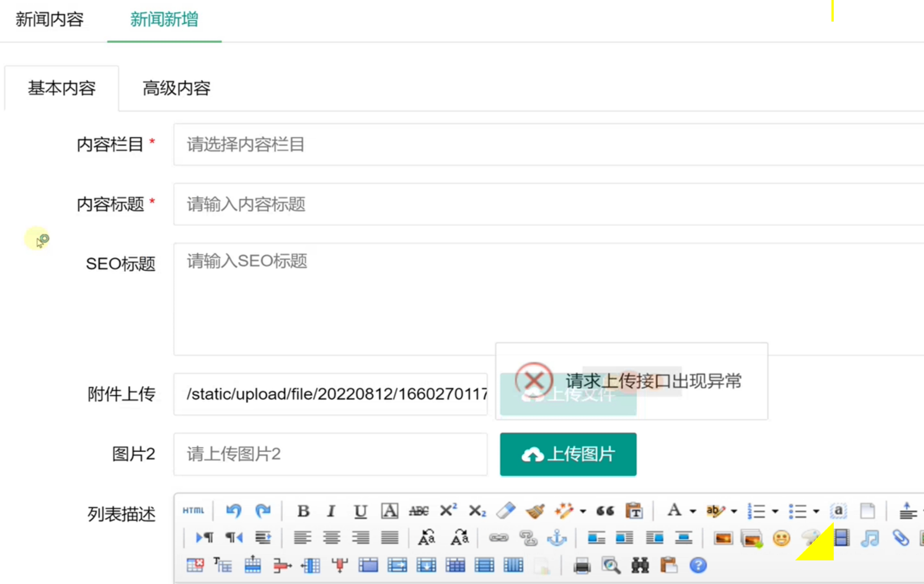Open the 新闻内容 tab

tap(50, 19)
